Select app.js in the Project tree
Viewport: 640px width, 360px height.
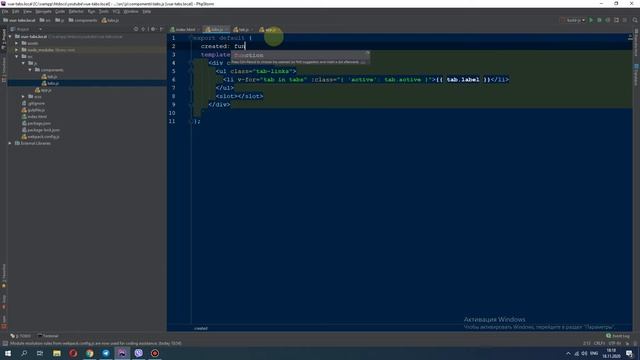(43, 90)
